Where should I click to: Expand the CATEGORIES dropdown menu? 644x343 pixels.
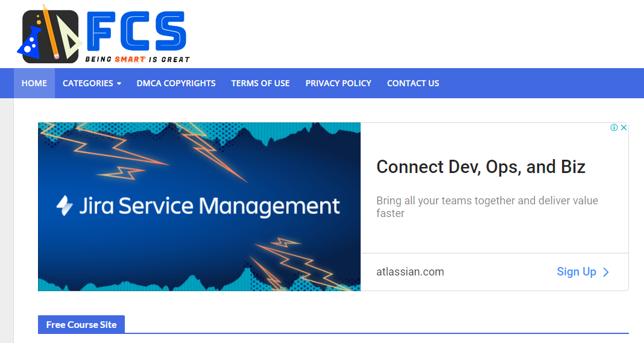(x=92, y=83)
